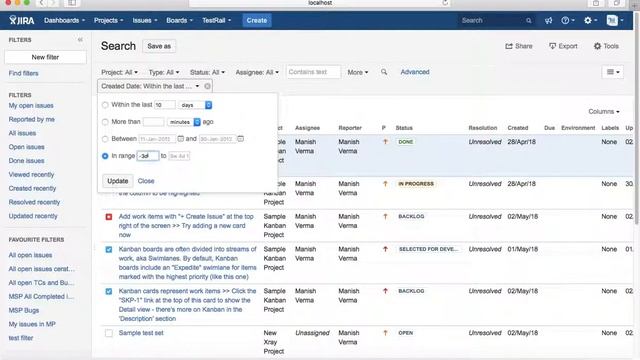Viewport: 640px width, 360px height.
Task: Click the blue Create button
Action: pyautogui.click(x=257, y=20)
